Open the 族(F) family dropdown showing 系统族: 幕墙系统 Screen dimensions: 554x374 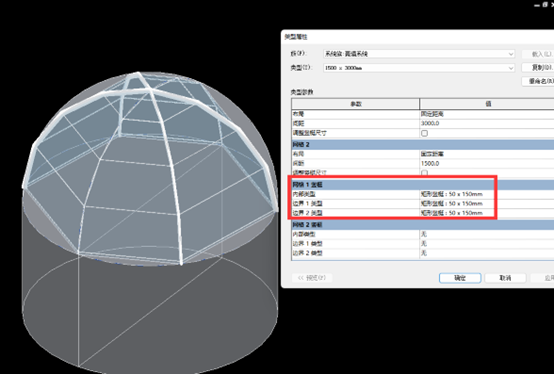coord(419,54)
